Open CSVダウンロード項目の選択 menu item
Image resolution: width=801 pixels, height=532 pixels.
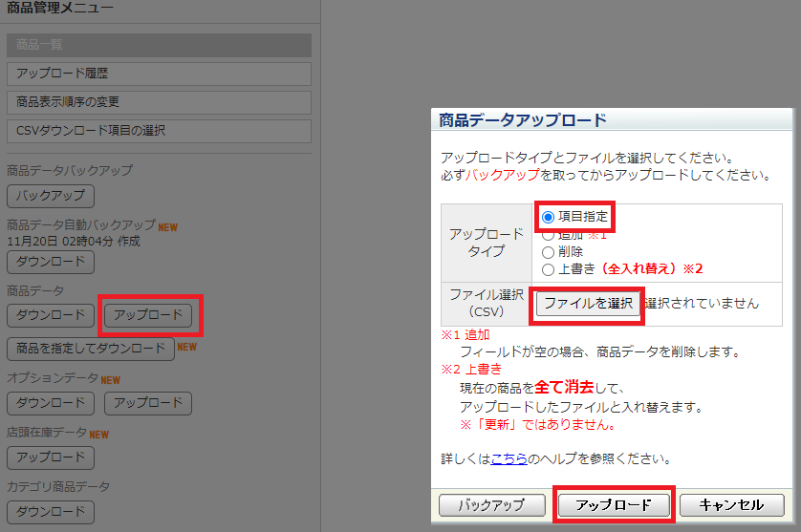(159, 131)
